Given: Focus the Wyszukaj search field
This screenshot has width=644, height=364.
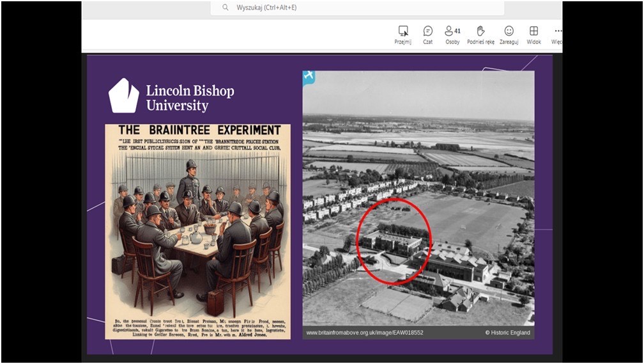Looking at the screenshot, I should pos(358,8).
